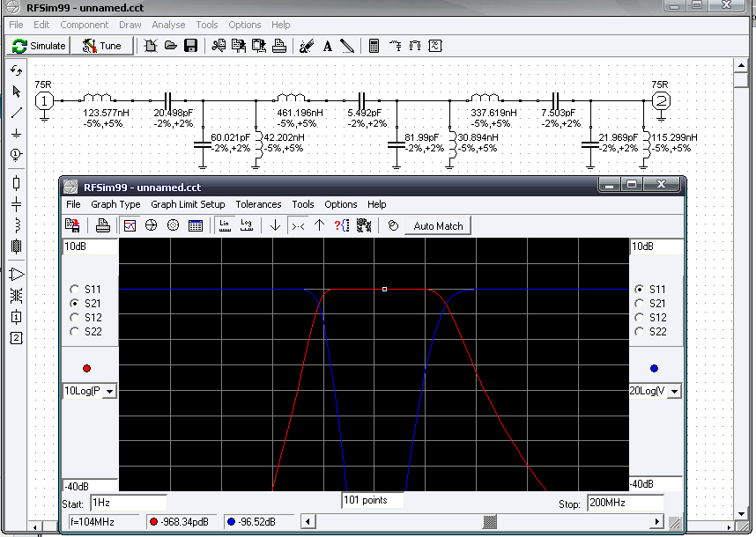756x537 pixels.
Task: Paste clipboard using main toolbar icon
Action: pyautogui.click(x=259, y=46)
